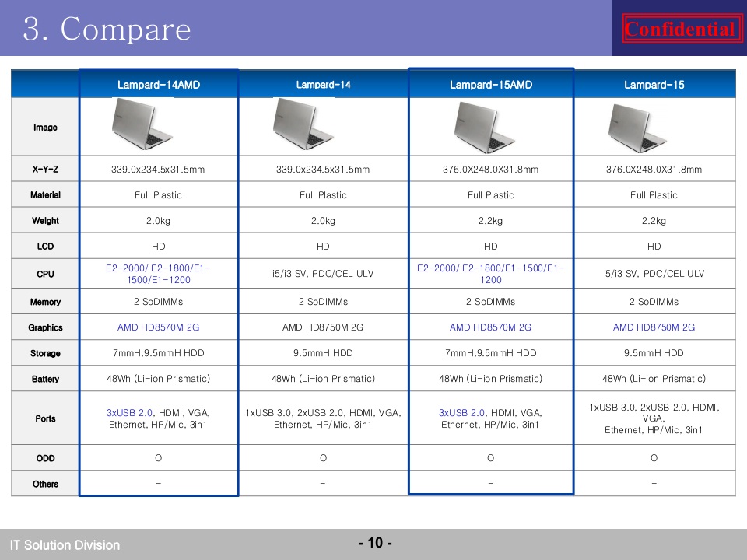This screenshot has height=560, width=747.
Task: Click 'i5/i3 SV, PDC/CEL ULV' for Lampard-14
Action: point(323,273)
